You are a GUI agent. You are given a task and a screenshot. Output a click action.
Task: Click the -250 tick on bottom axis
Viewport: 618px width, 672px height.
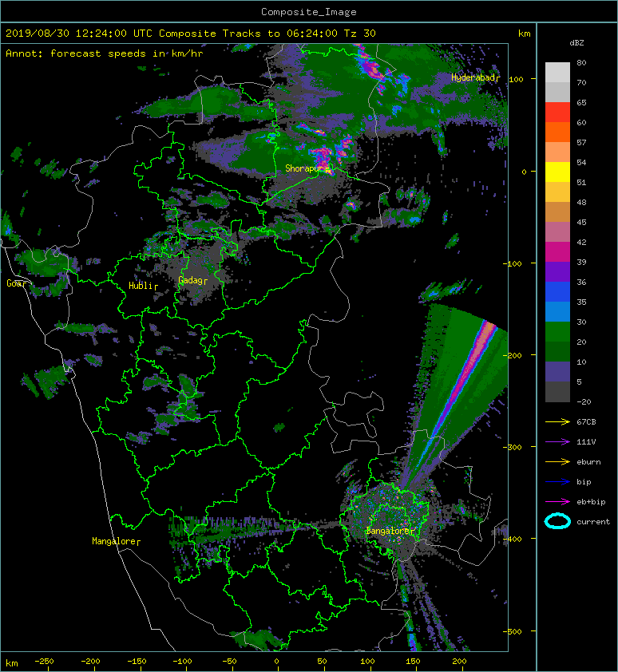point(44,662)
